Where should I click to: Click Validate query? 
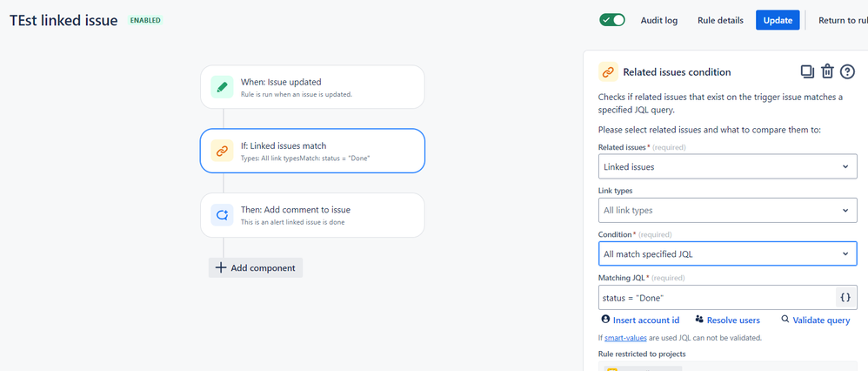point(815,320)
